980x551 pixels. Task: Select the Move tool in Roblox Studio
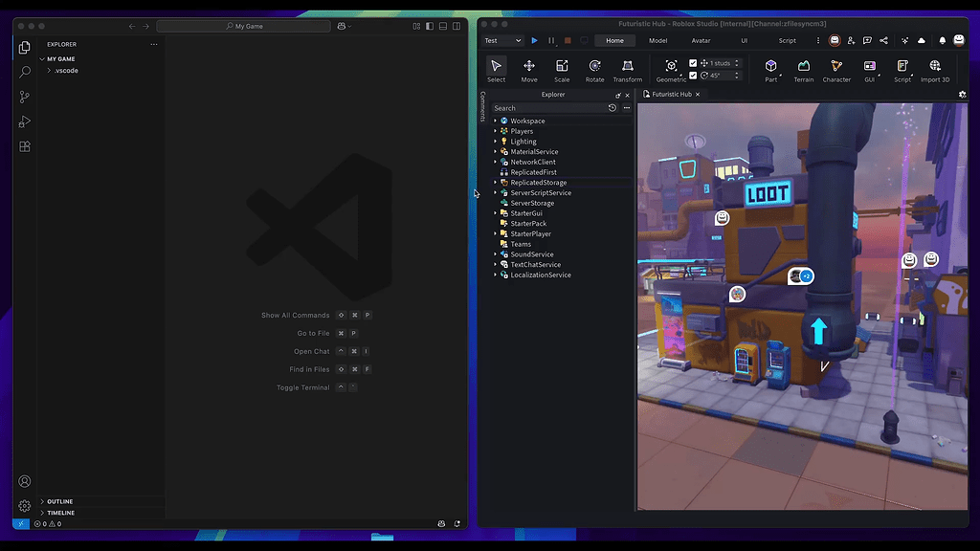(528, 68)
